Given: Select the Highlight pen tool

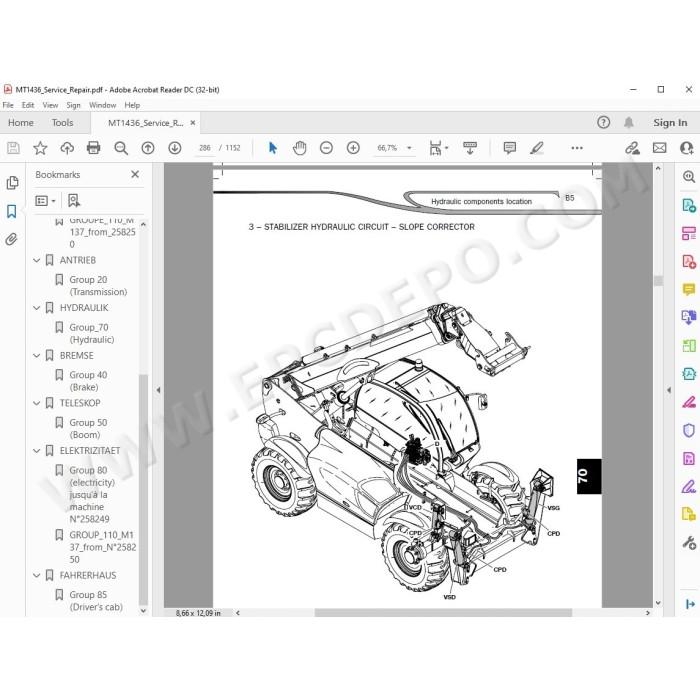Looking at the screenshot, I should (x=537, y=148).
